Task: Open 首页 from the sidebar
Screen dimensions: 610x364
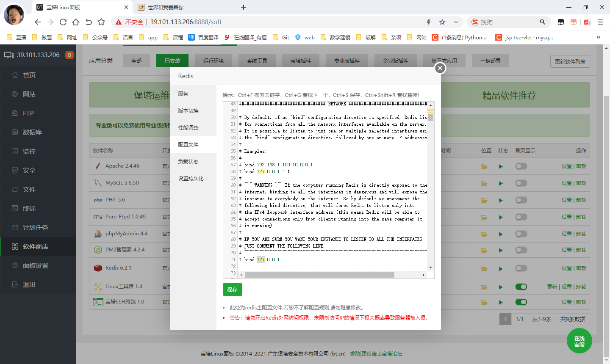Action: [29, 75]
